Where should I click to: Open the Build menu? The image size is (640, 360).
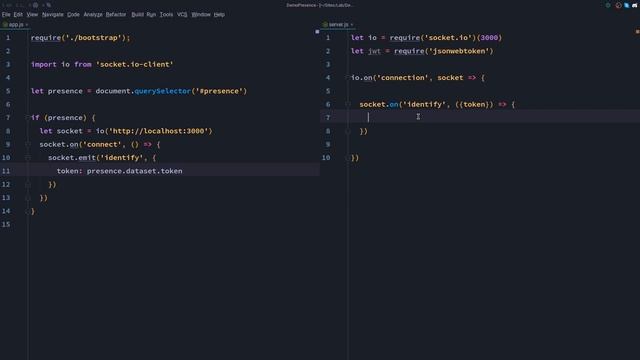[138, 14]
